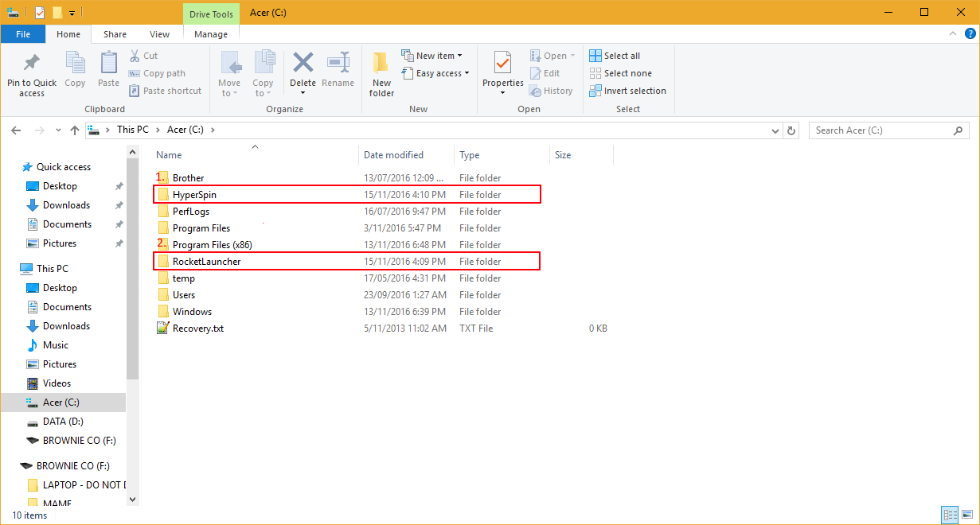Sort by the Size column header
This screenshot has height=525, width=980.
point(581,155)
